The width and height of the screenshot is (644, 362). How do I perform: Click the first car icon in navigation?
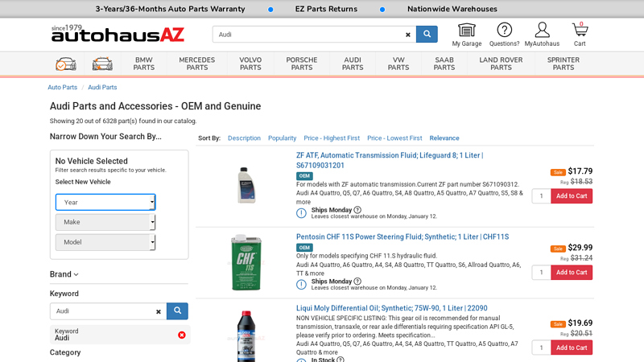[x=66, y=64]
